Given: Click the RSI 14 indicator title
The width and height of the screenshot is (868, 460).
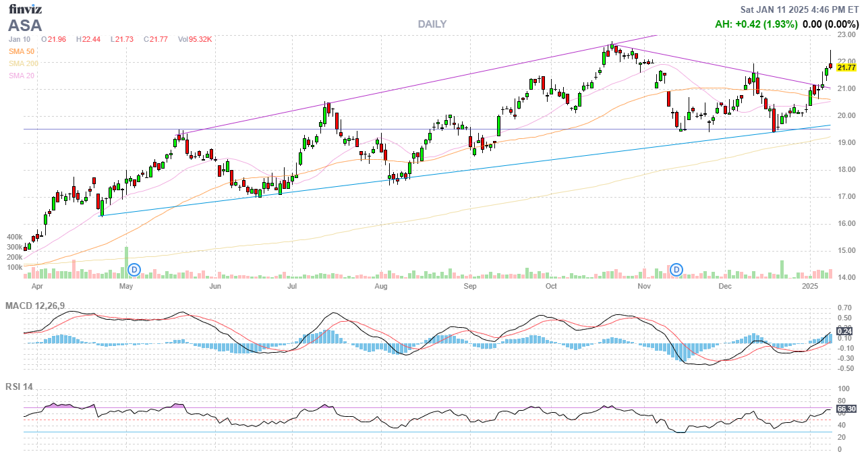Looking at the screenshot, I should coord(19,386).
